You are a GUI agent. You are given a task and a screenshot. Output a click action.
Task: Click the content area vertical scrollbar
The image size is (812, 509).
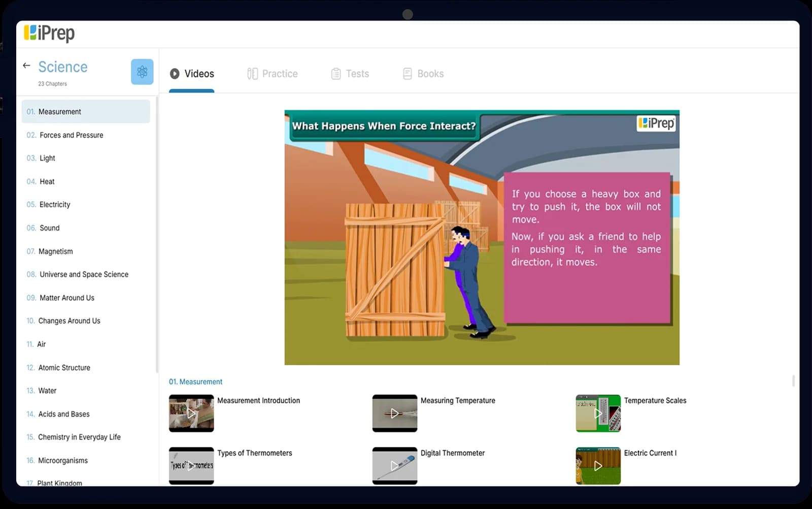[793, 380]
